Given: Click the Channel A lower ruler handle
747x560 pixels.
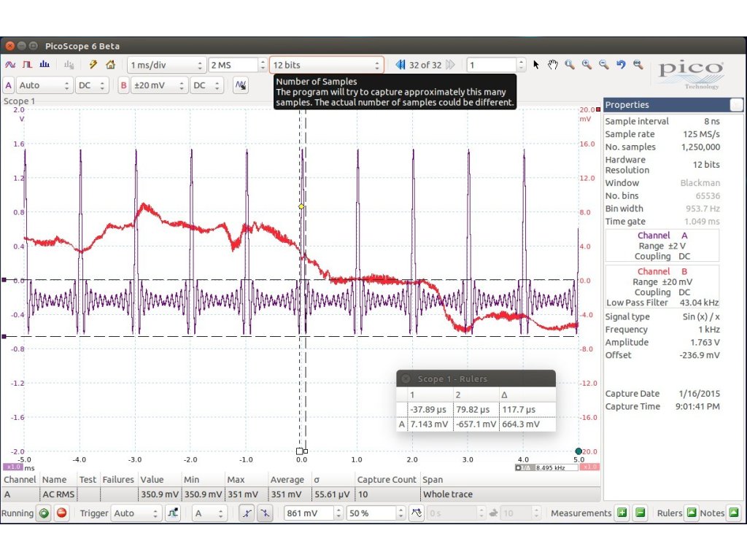Looking at the screenshot, I should pyautogui.click(x=4, y=336).
